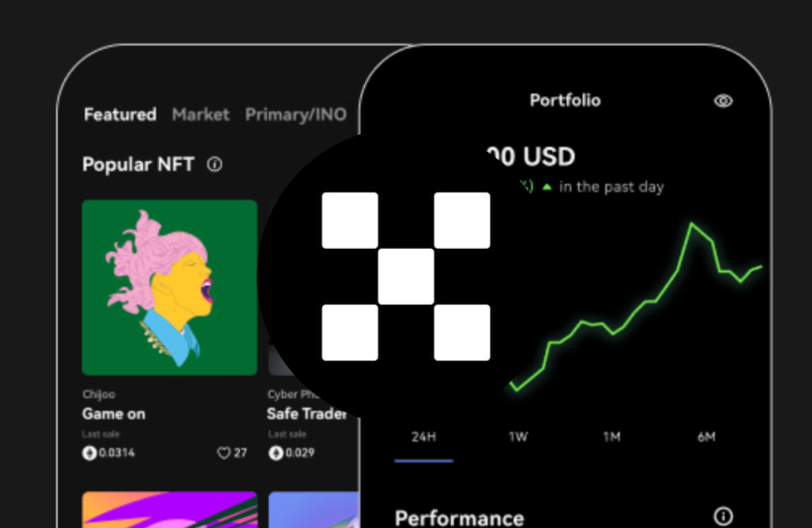
Task: Click the peak of the green portfolio chart
Action: 692,224
